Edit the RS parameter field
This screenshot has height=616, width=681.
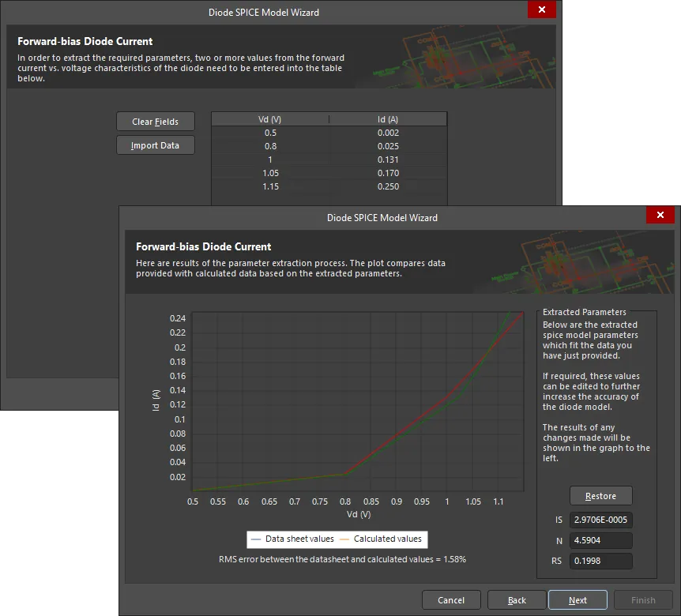pos(601,561)
